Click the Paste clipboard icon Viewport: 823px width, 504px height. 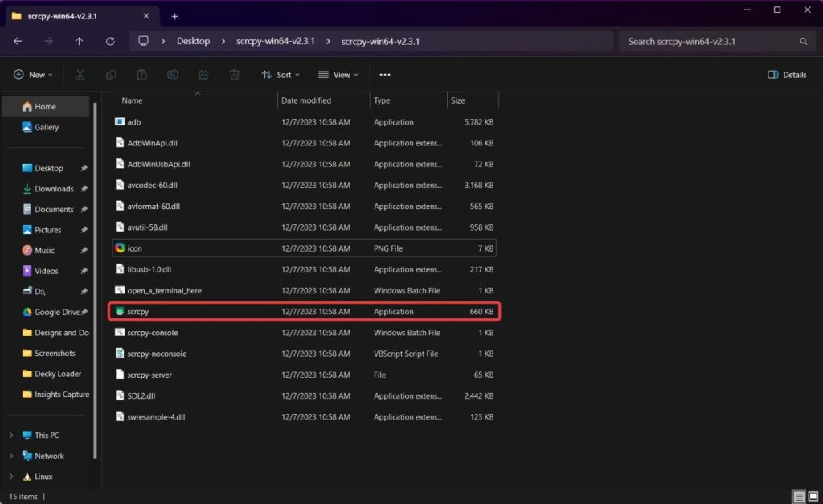point(141,75)
